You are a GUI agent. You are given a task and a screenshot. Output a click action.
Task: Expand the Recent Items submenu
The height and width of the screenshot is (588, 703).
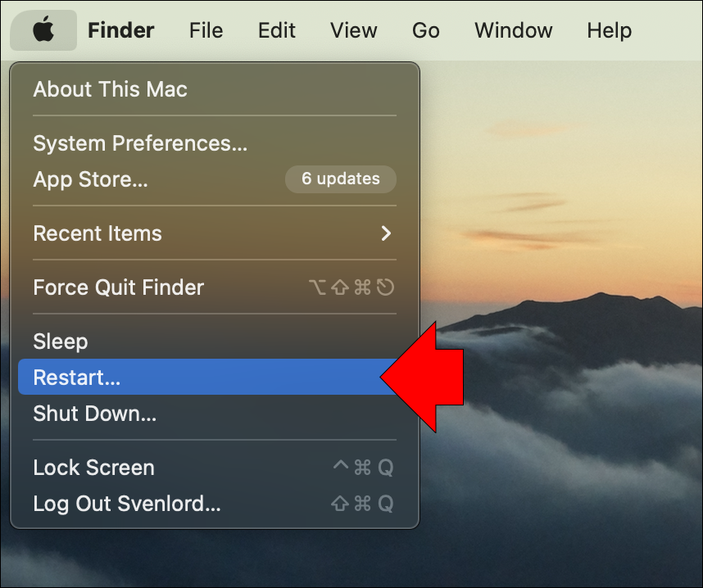click(98, 233)
